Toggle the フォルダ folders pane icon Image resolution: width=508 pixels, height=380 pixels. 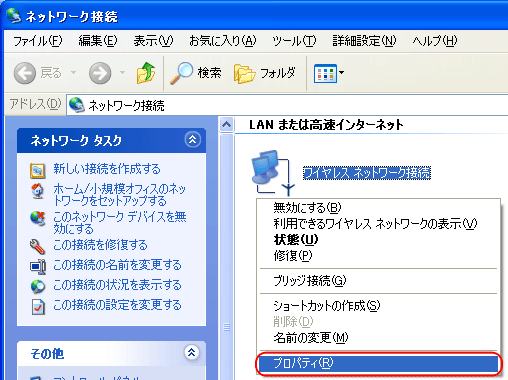tap(244, 73)
